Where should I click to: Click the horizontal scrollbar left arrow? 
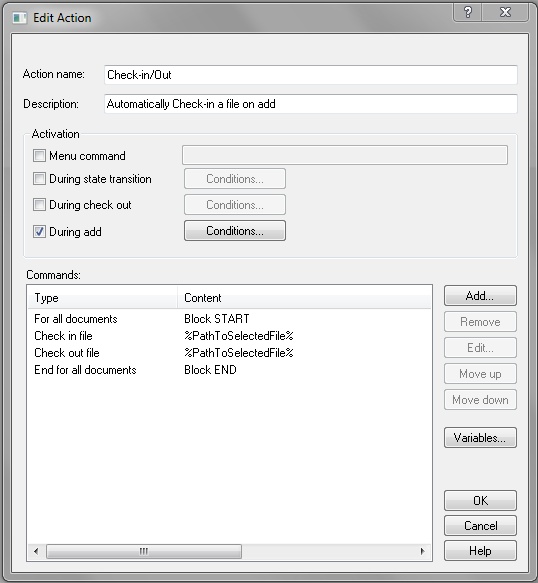[36, 551]
